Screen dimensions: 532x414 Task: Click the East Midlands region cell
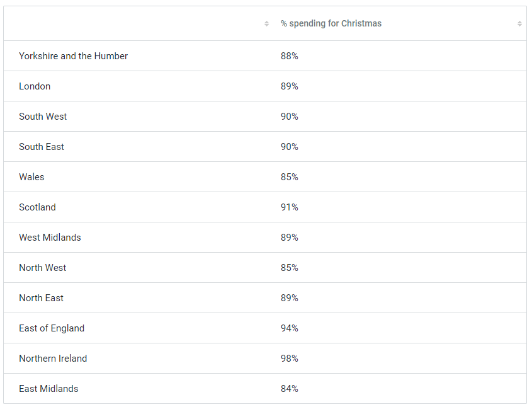pos(48,389)
